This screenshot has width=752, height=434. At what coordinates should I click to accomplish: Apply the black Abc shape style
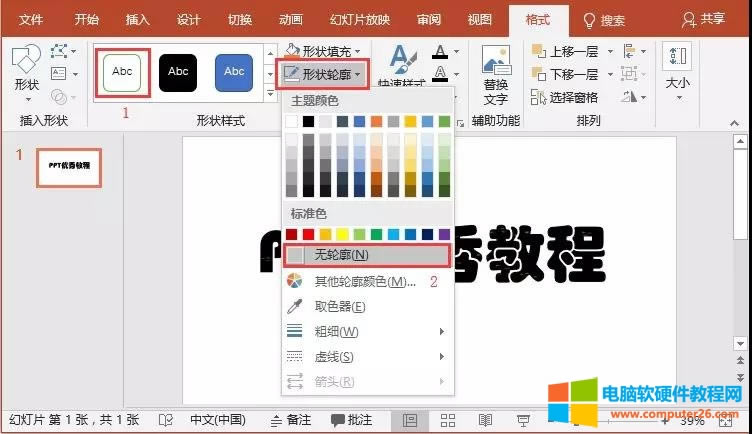pos(178,72)
